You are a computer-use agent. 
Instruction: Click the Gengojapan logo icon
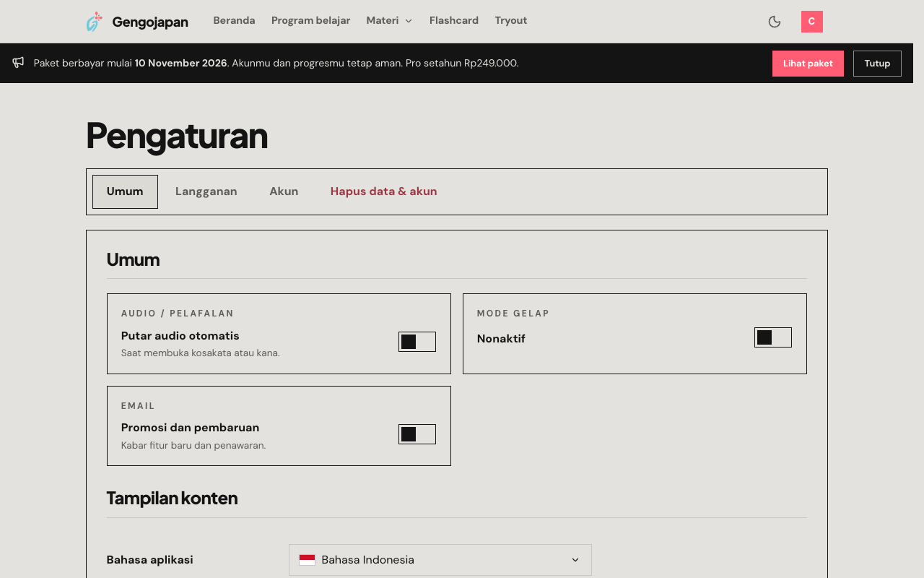(95, 22)
